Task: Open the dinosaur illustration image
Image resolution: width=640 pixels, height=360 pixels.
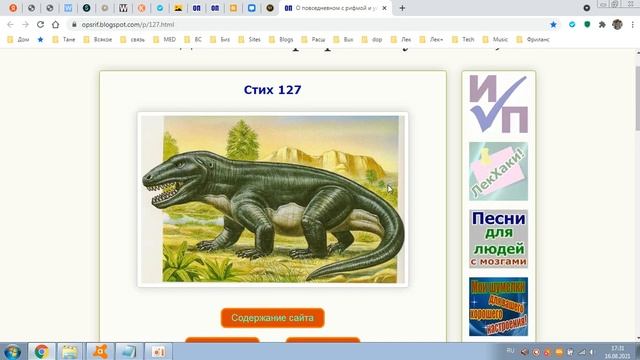Action: [x=273, y=199]
